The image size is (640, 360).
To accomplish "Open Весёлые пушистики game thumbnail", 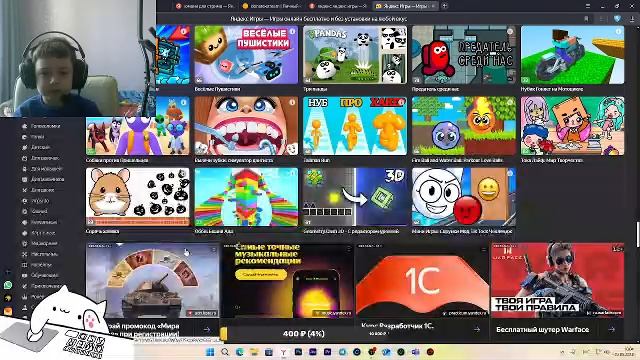I will [246, 55].
